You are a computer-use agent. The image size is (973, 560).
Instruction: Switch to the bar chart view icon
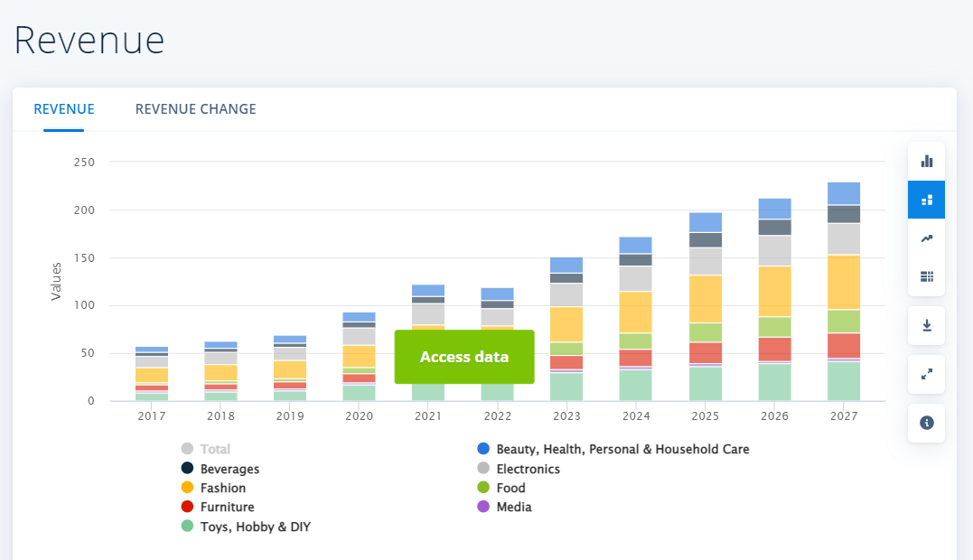(x=926, y=162)
